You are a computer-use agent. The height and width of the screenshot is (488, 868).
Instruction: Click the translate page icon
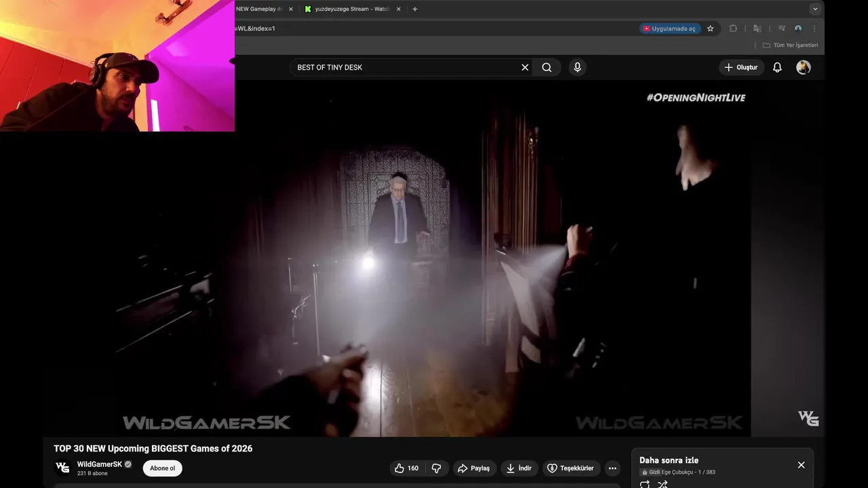click(757, 28)
